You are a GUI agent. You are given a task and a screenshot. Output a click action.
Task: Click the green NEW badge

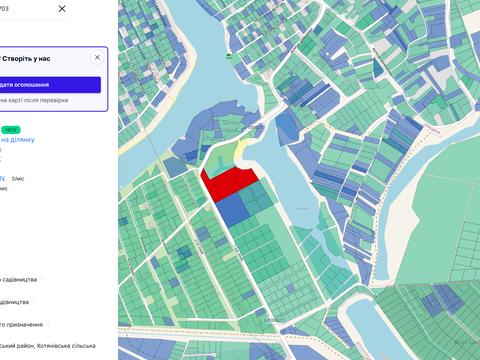(11, 130)
